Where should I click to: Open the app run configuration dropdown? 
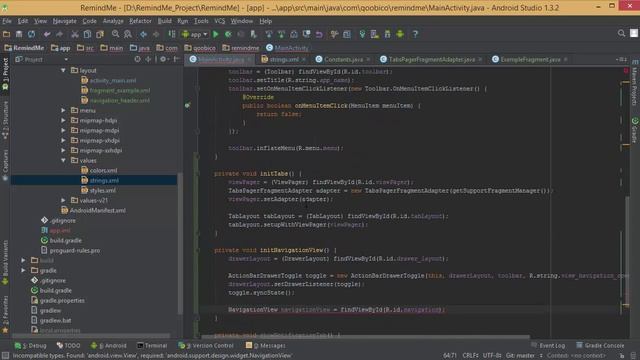195,34
